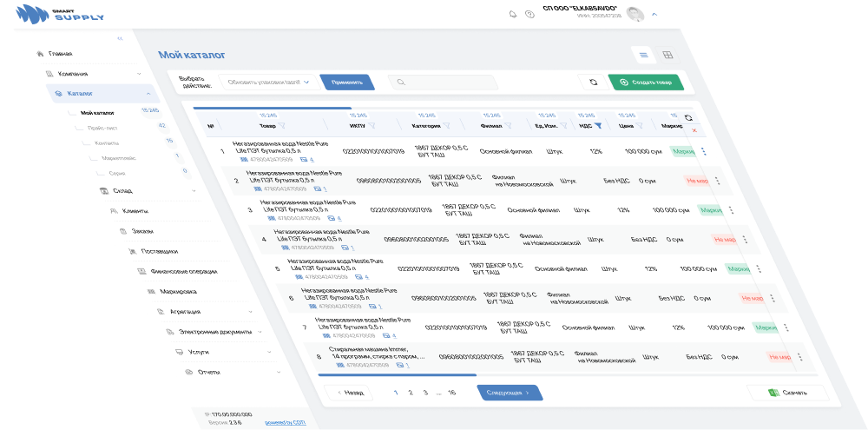Download via Скачать button
Viewport: 868px width, 430px height.
[x=788, y=393]
